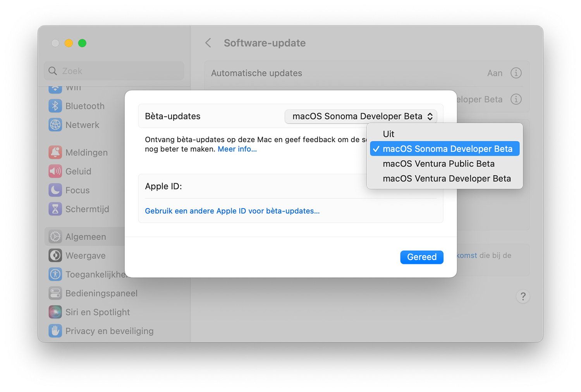
Task: Select the Siri en Spotlight icon
Action: click(x=55, y=312)
